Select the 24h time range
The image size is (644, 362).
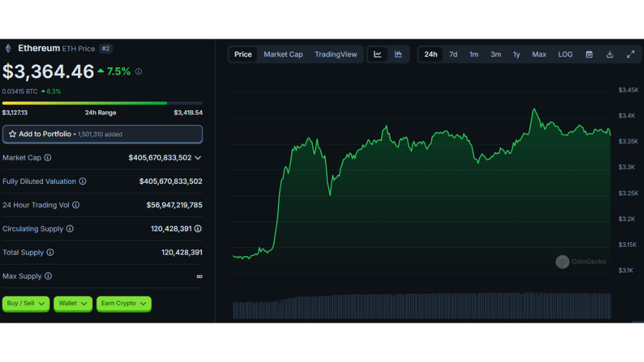(430, 54)
